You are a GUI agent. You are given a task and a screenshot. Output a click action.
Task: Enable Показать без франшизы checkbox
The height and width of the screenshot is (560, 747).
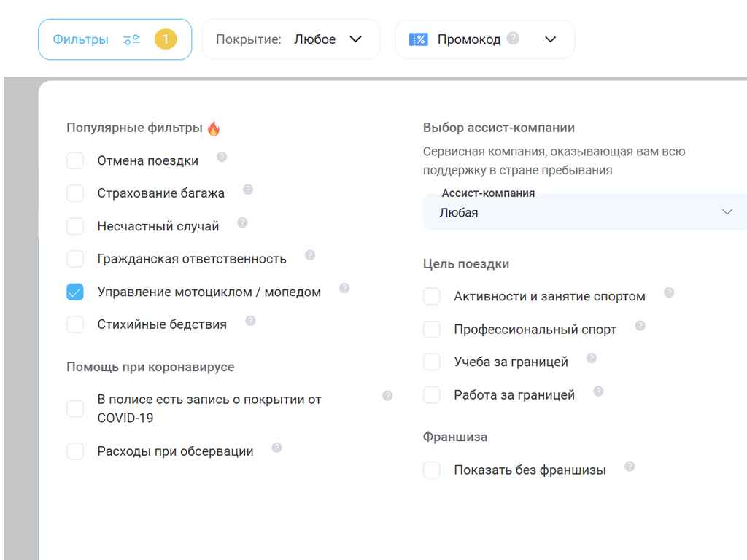tap(432, 470)
